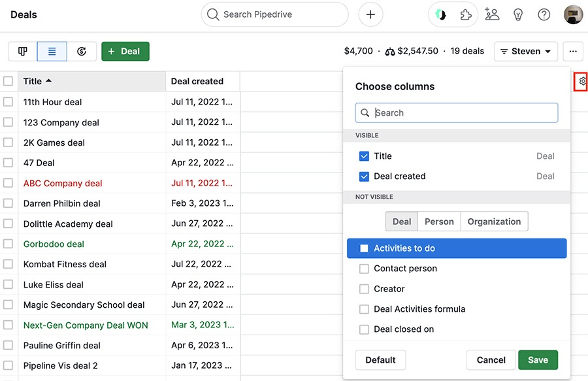Open the more options ellipsis menu
This screenshot has height=381, width=588.
[573, 50]
